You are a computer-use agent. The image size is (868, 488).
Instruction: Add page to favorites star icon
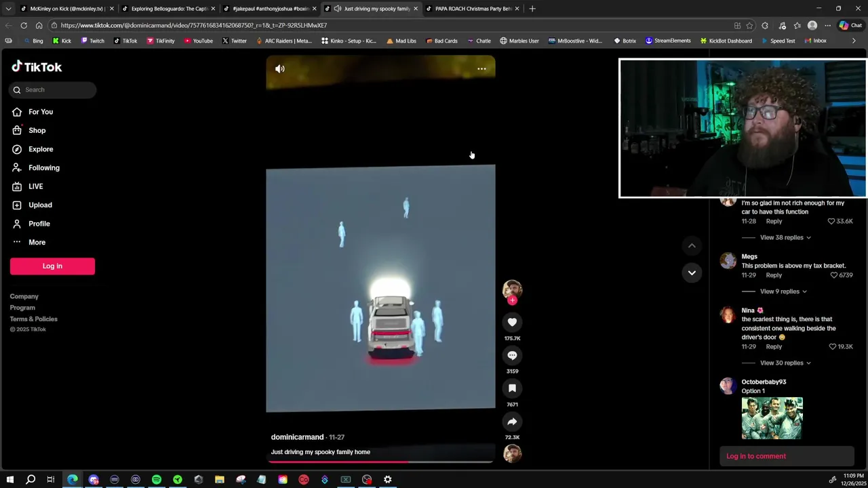(x=749, y=25)
